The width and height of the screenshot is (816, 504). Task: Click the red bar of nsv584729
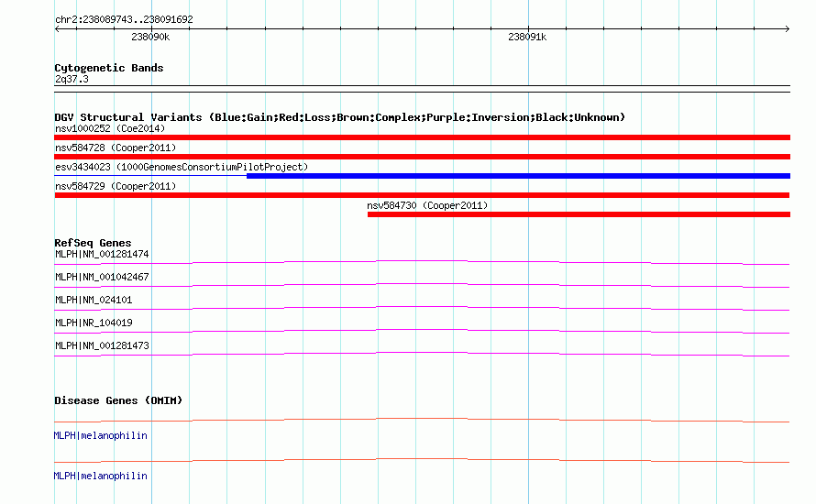(422, 195)
